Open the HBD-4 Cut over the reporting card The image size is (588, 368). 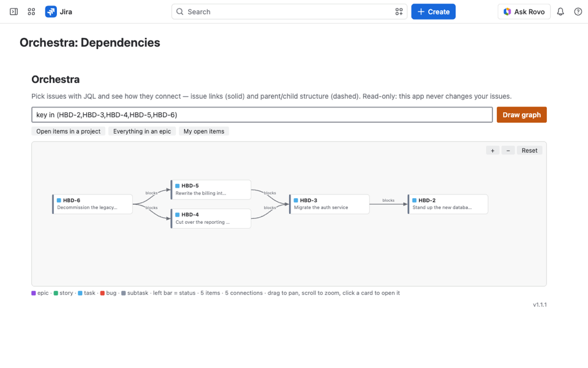tap(211, 218)
